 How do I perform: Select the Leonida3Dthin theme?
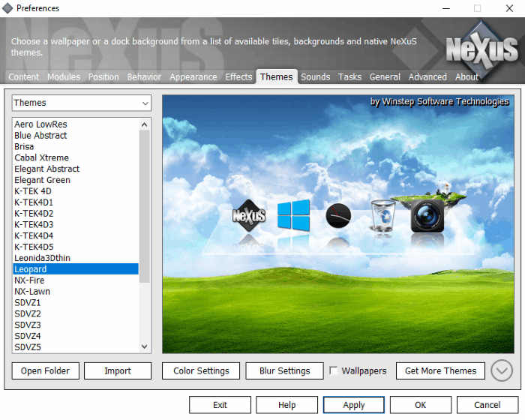tap(76, 258)
